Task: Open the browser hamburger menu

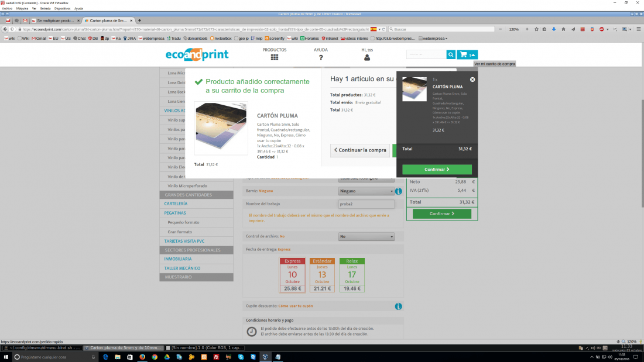Action: pos(639,29)
